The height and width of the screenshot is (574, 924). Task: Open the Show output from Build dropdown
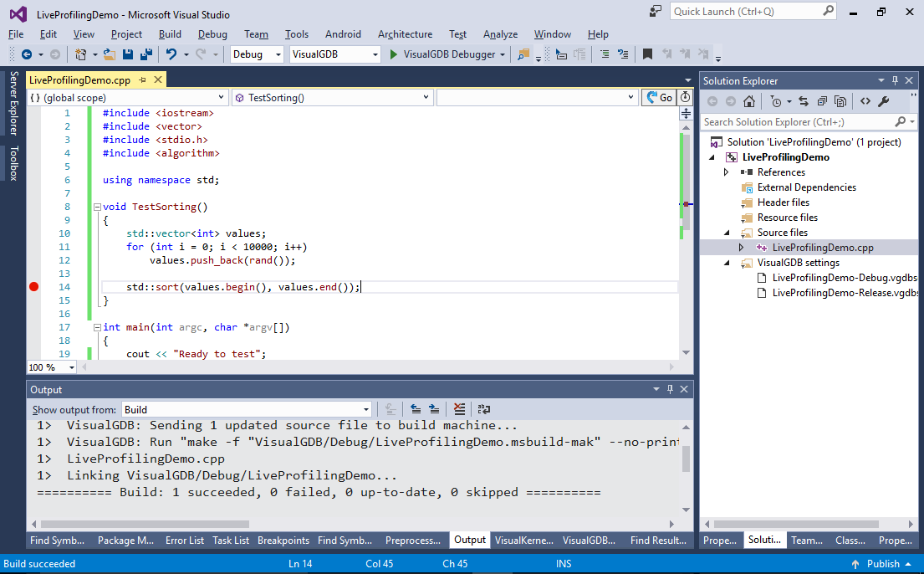tap(247, 409)
